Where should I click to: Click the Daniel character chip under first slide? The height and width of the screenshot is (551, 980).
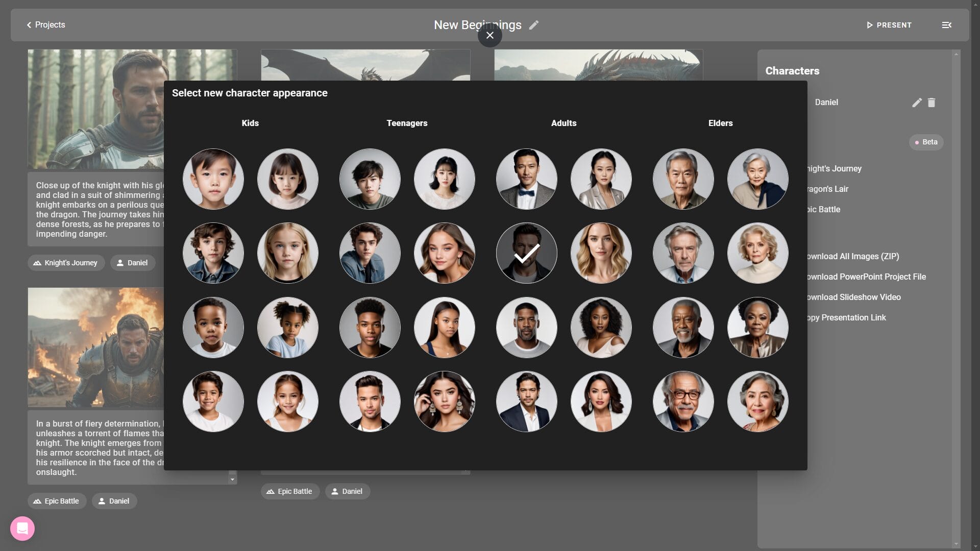pyautogui.click(x=132, y=263)
